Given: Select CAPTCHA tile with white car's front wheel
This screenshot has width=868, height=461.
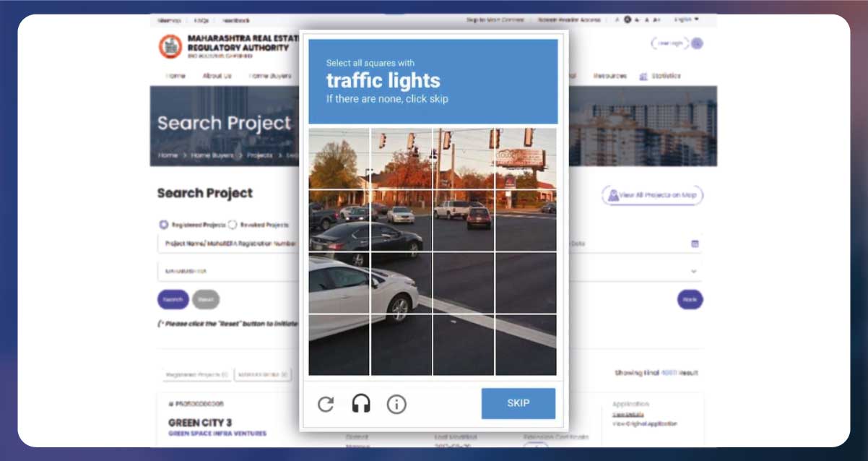Looking at the screenshot, I should (x=401, y=283).
